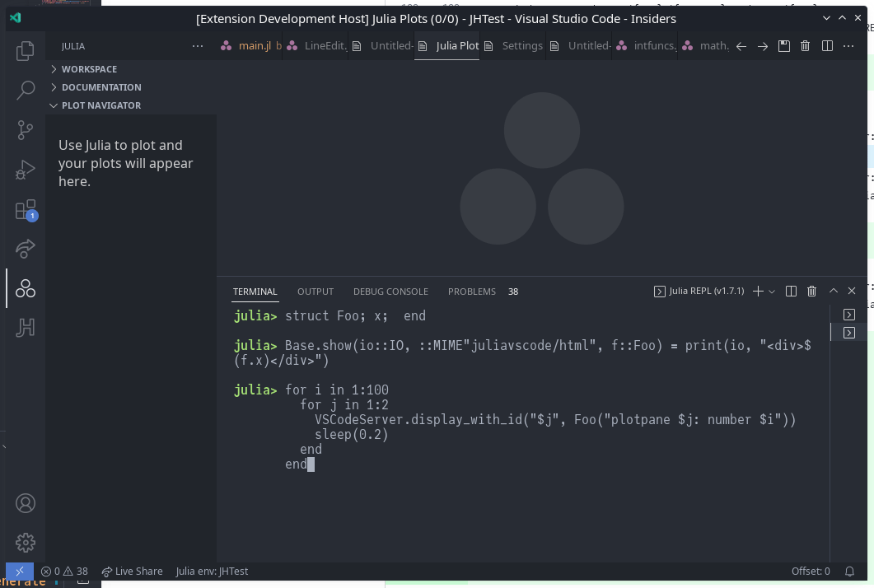Add a new terminal with plus icon
874x588 pixels.
pos(758,291)
